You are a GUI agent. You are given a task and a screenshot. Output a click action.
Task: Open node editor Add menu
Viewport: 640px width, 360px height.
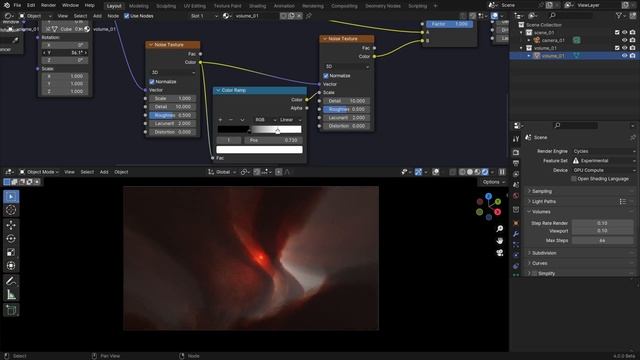(x=97, y=16)
